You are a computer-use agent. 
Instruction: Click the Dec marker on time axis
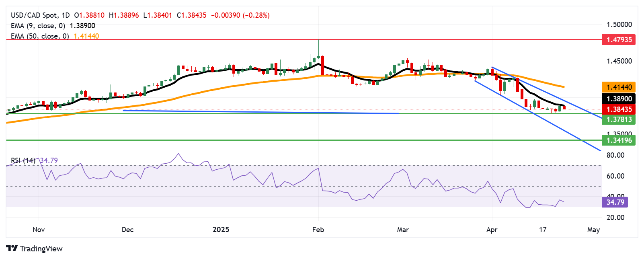click(x=127, y=230)
